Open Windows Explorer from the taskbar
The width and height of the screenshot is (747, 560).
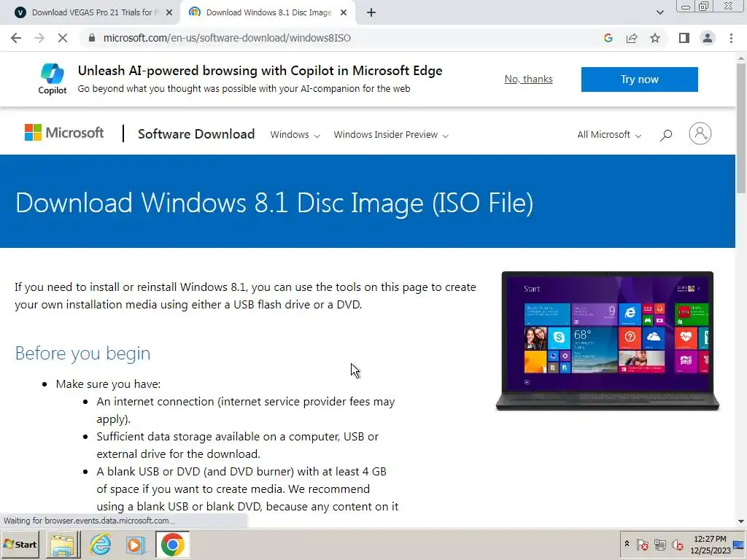pyautogui.click(x=63, y=544)
